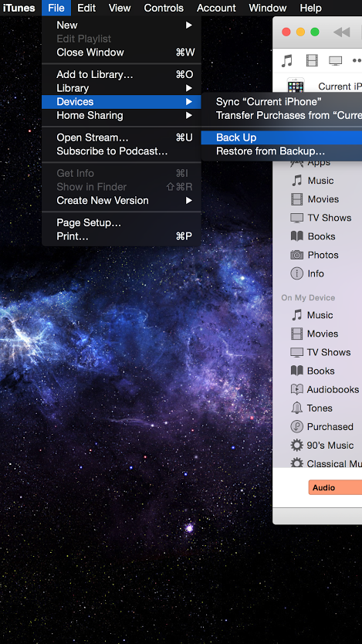Choose Subscribe to Podcast…
Viewport: 362px width, 644px height.
click(121, 151)
